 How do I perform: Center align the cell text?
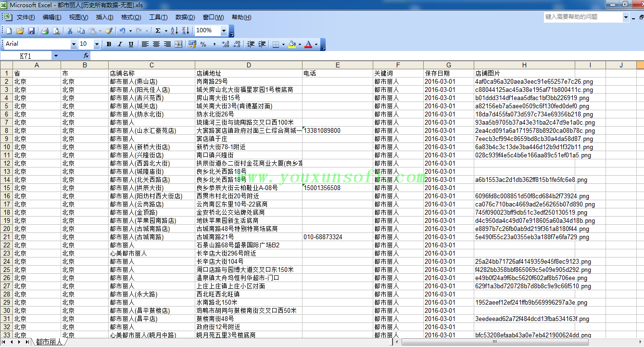(156, 44)
